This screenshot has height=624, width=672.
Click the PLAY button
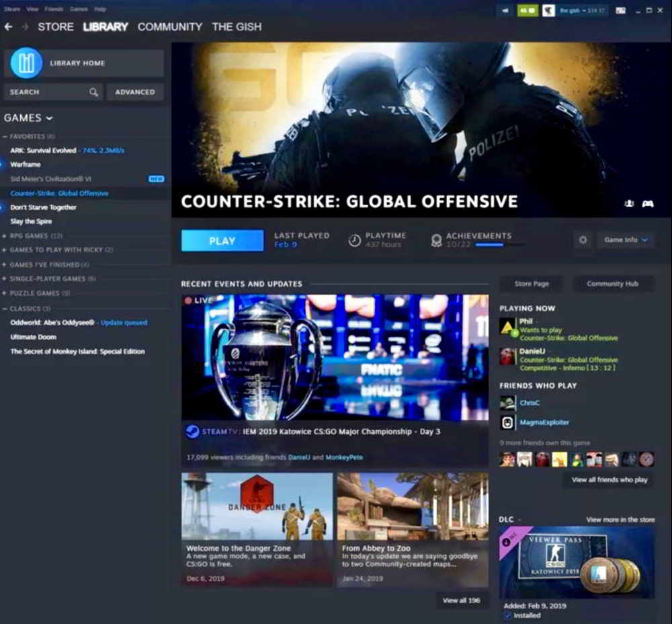(x=222, y=240)
